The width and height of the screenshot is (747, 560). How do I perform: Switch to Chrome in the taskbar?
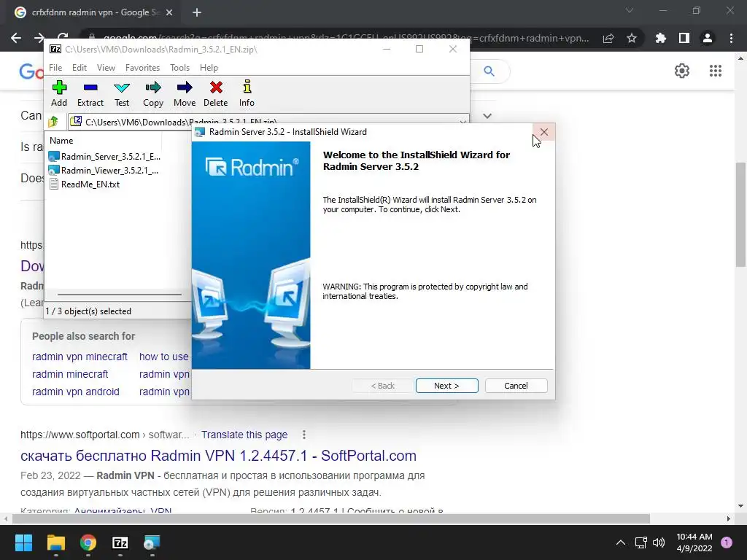click(88, 542)
